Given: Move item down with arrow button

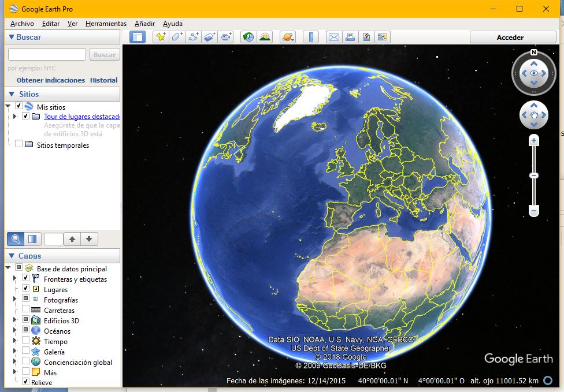Looking at the screenshot, I should [89, 239].
